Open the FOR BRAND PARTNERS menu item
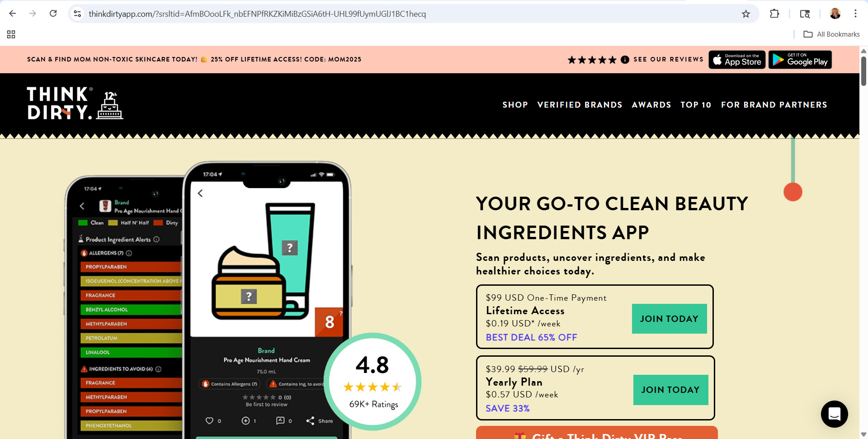This screenshot has height=439, width=868. [x=774, y=104]
